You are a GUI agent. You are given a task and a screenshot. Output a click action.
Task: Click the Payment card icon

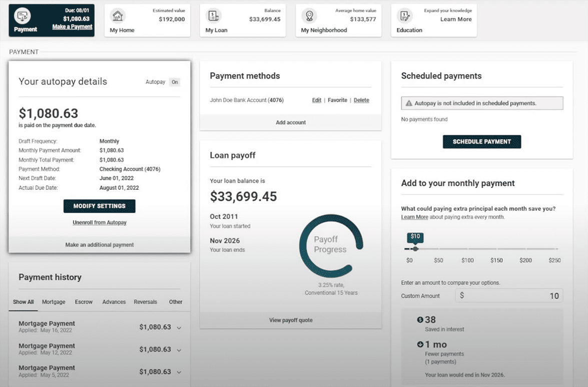(x=23, y=16)
